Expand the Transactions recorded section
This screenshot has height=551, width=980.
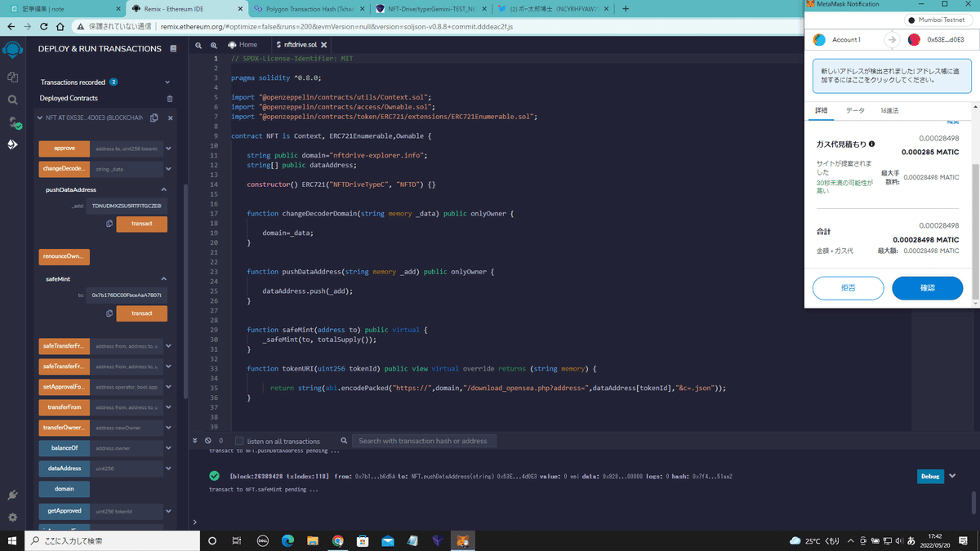(x=167, y=82)
